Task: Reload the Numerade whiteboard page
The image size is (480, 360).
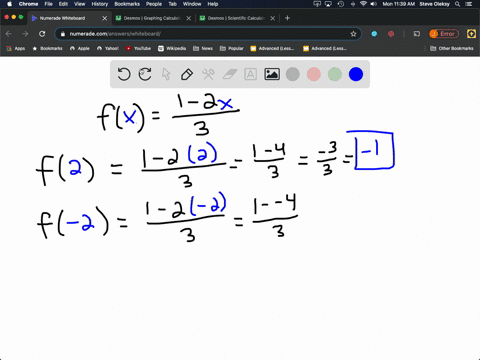Action: [x=42, y=34]
